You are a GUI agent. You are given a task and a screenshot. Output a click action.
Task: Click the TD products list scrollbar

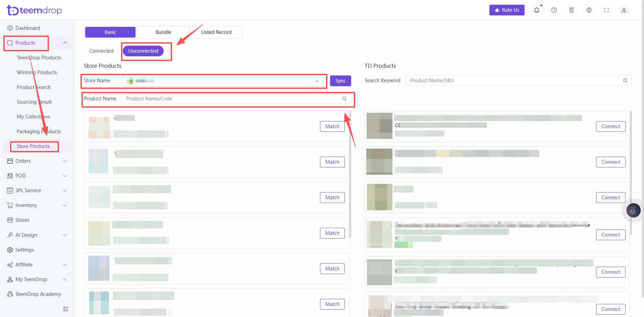click(631, 173)
